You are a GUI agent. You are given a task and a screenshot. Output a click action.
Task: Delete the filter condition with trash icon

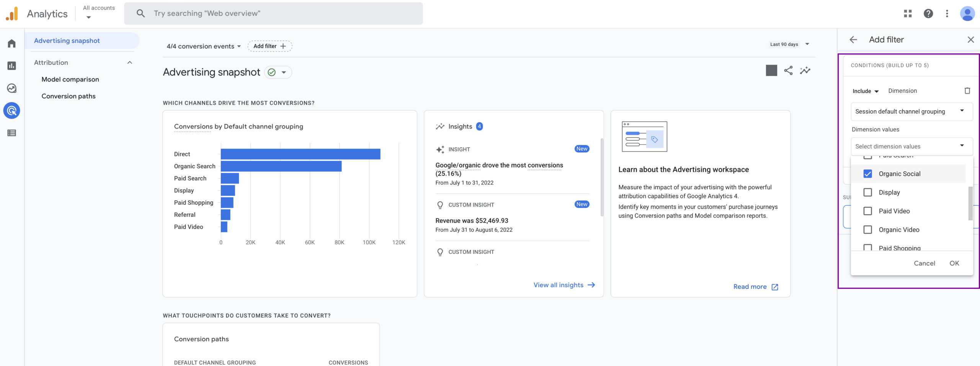(967, 91)
